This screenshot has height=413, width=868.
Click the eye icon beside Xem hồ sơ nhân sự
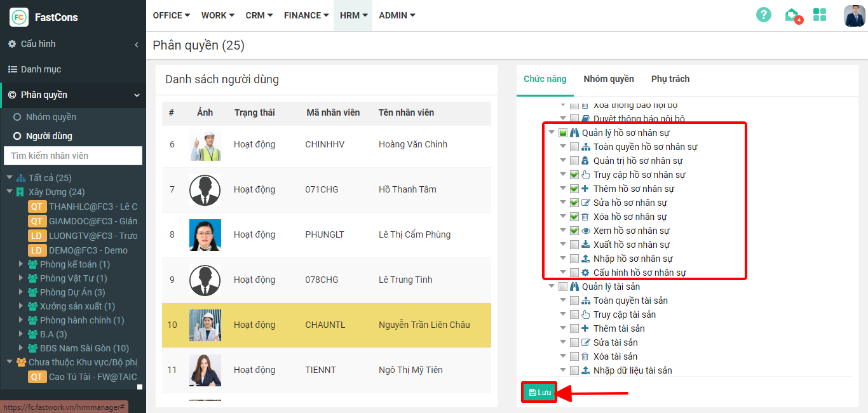586,231
